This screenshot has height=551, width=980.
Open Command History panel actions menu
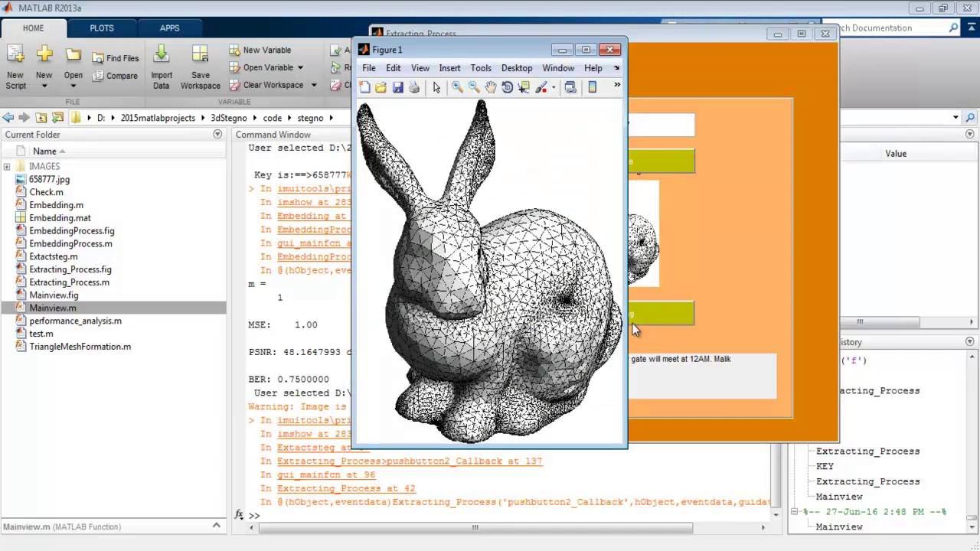(x=969, y=342)
